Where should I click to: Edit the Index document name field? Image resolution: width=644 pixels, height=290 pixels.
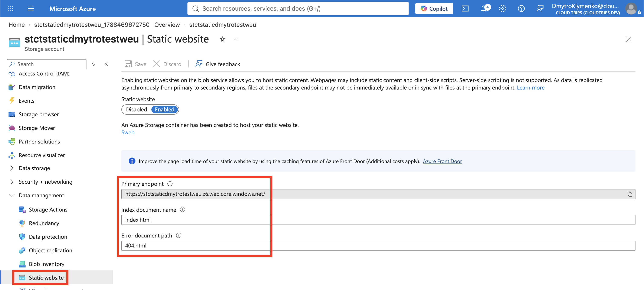click(x=378, y=220)
